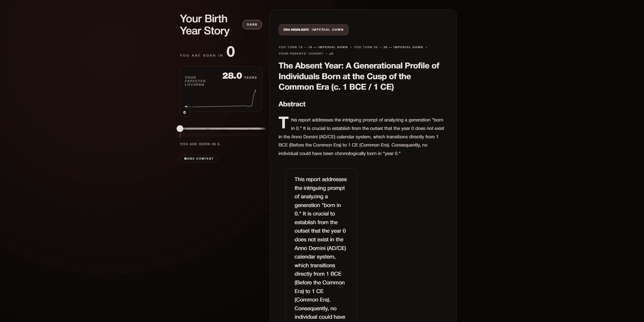Select the 'YOUR PARENTS' COHORT ≤0' entry
This screenshot has height=322, width=644.
(305, 54)
